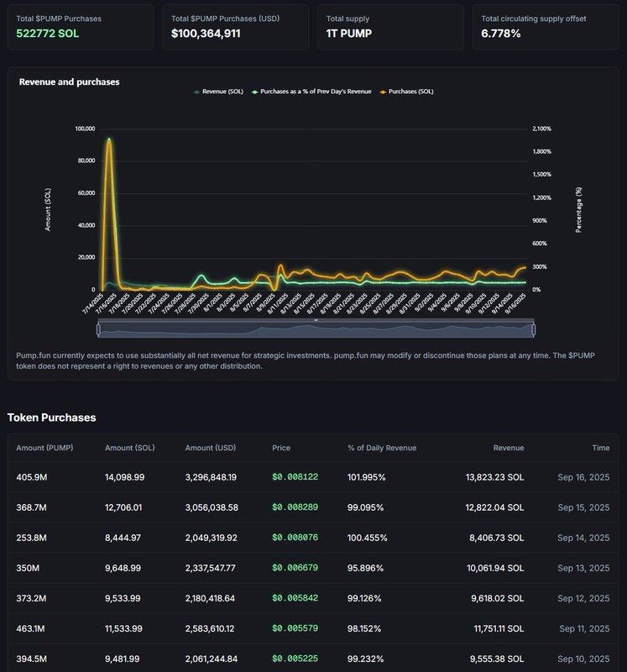Viewport: 627px width, 672px height.
Task: Click the 9,618.02 SOL revenue cell
Action: tap(498, 598)
